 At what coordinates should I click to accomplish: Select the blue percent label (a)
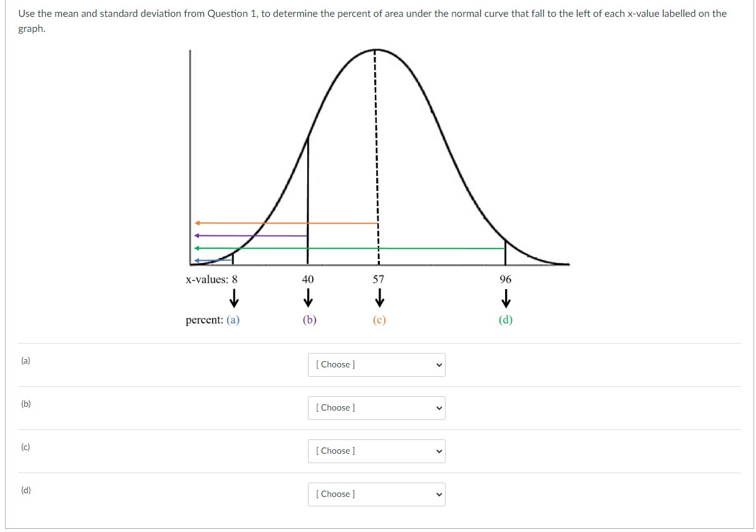[233, 320]
